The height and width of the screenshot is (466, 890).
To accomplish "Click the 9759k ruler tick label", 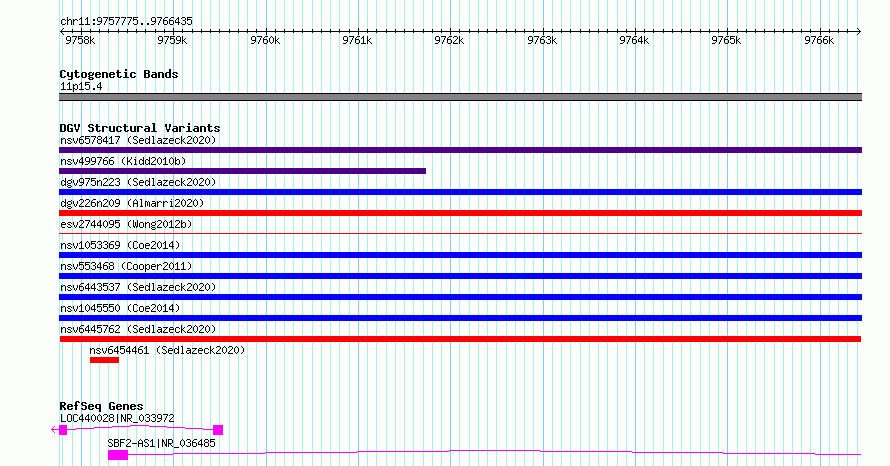I will point(172,40).
